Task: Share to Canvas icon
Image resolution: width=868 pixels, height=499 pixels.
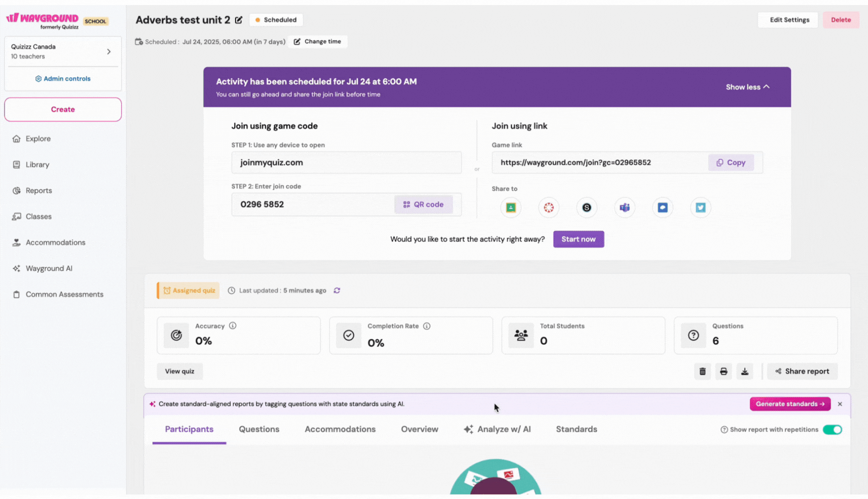Action: point(549,208)
